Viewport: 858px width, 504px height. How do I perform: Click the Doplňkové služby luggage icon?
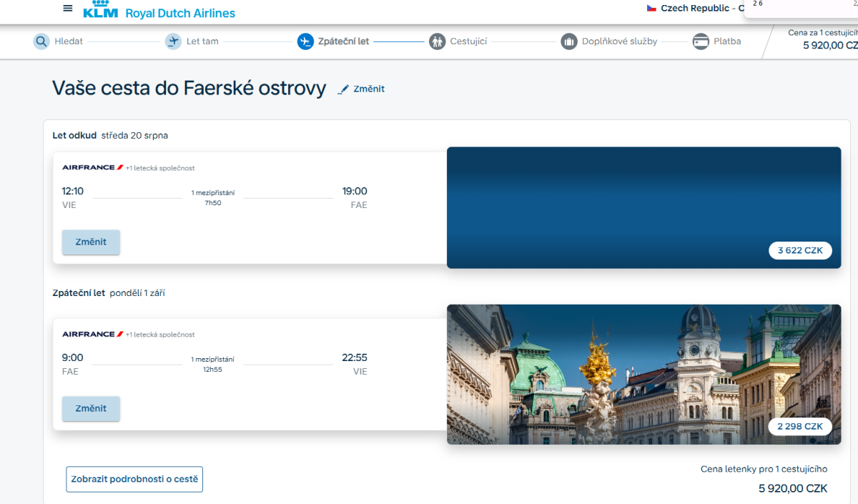tap(569, 41)
